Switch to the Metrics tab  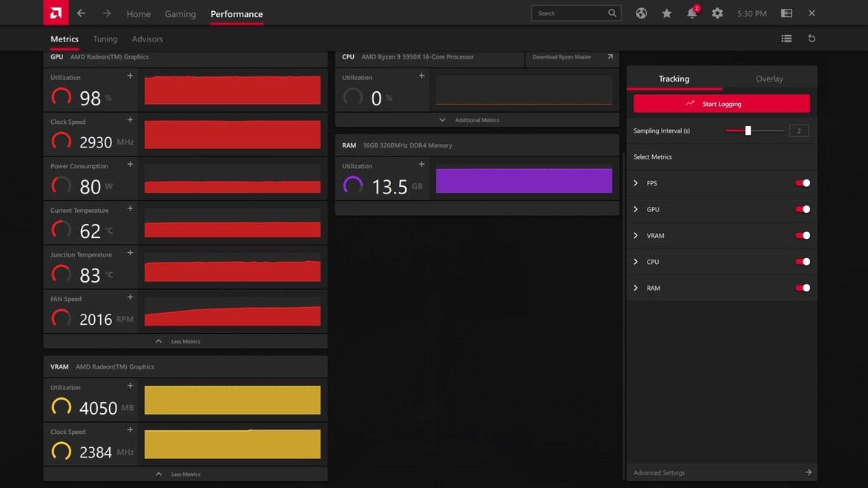point(65,39)
